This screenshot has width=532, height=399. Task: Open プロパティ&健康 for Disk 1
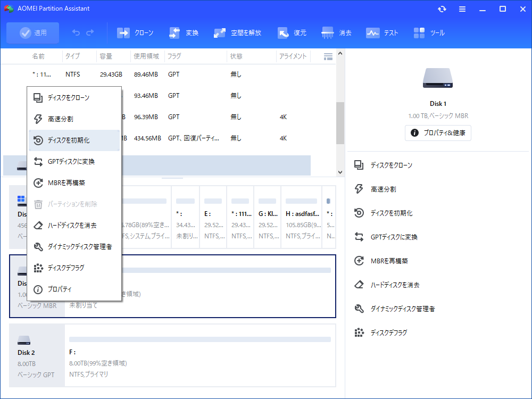tap(438, 133)
